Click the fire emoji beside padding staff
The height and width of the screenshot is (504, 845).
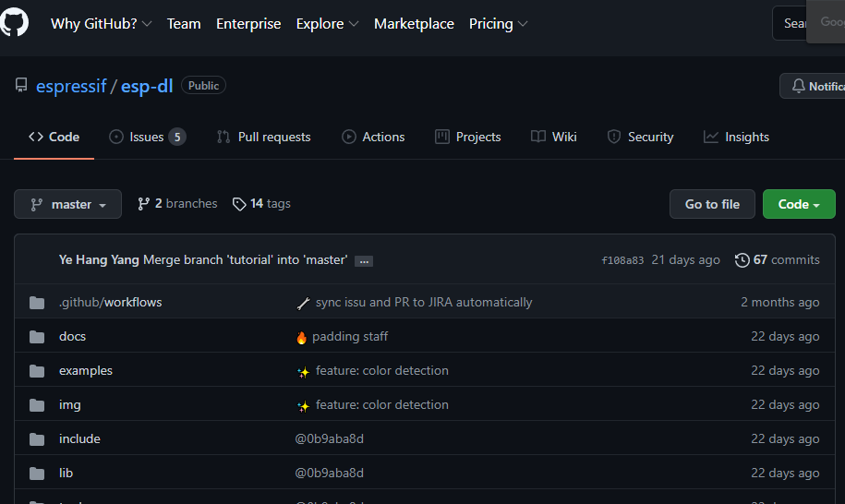301,337
